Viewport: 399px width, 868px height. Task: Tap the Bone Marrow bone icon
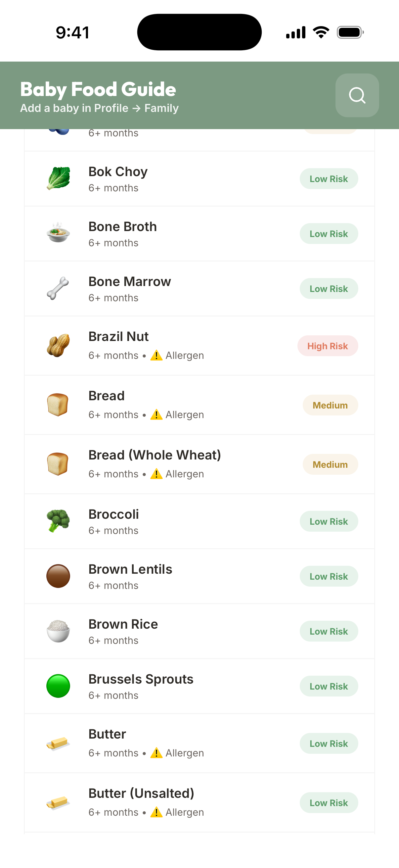coord(58,288)
